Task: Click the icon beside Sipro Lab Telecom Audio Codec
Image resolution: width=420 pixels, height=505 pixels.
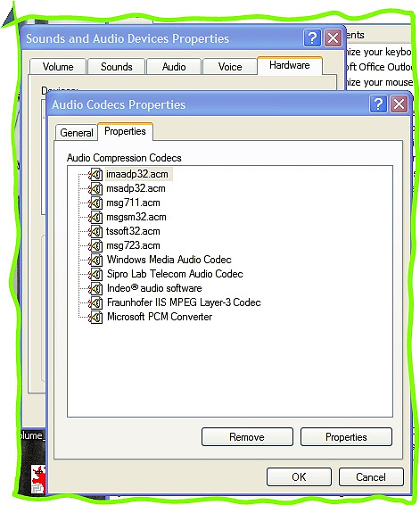Action: coord(95,274)
